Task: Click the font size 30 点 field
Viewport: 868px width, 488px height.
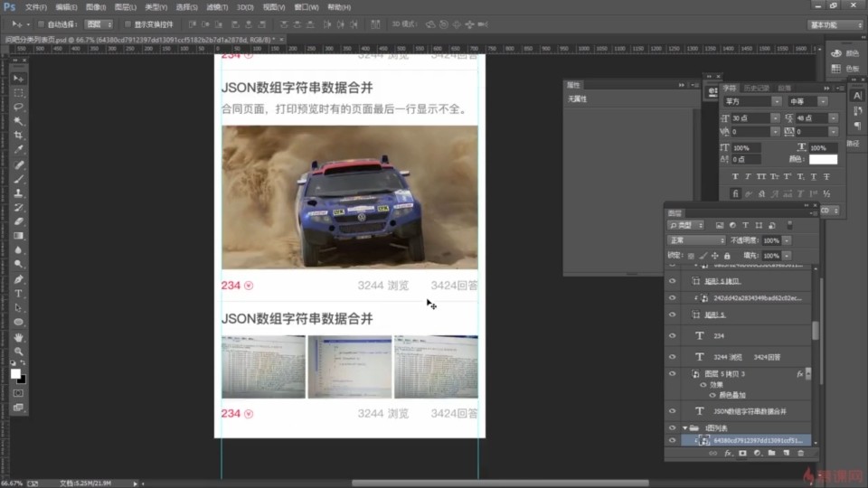Action: [x=749, y=117]
